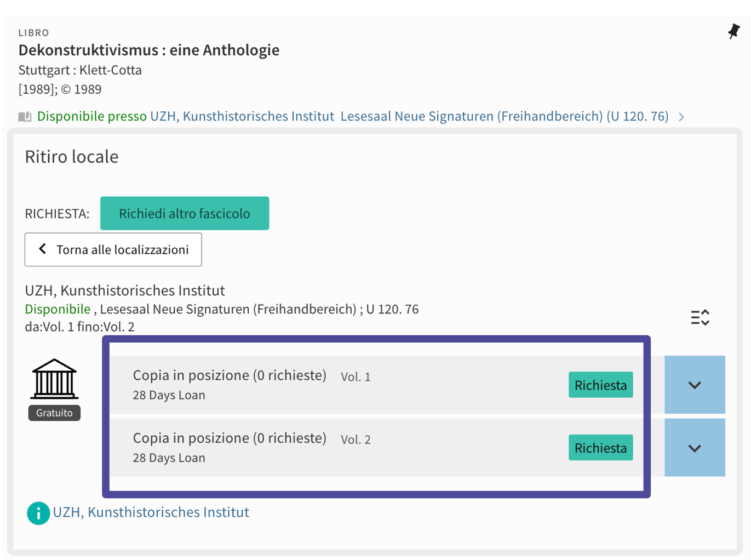Viewport: 751px width, 560px height.
Task: Pin this record with the pushpin icon
Action: [x=733, y=31]
